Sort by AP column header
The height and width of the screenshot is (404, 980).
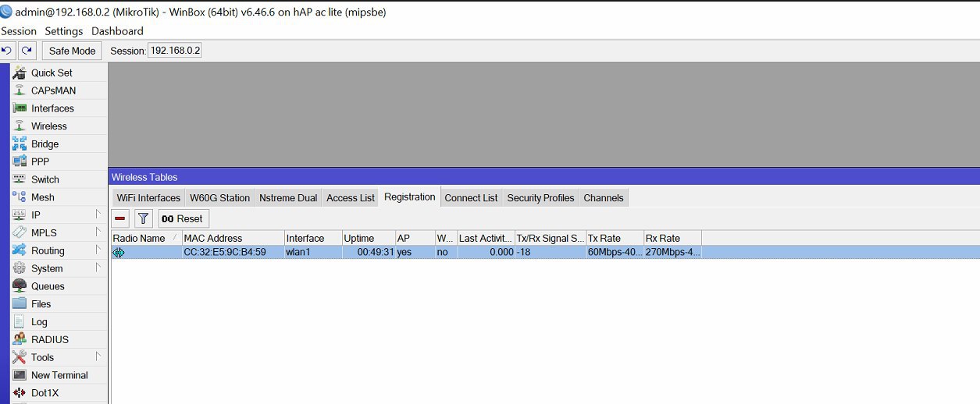pos(415,238)
